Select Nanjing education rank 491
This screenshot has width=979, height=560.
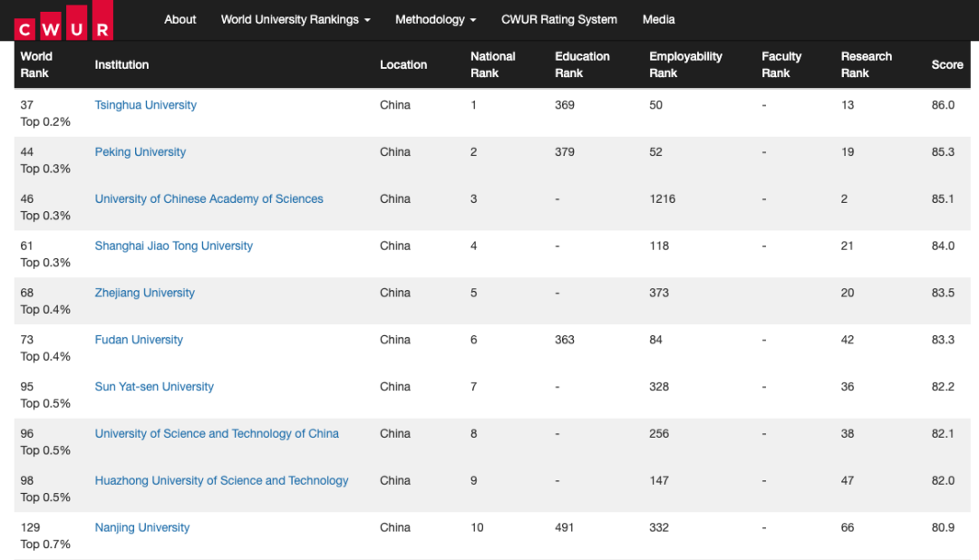tap(565, 527)
